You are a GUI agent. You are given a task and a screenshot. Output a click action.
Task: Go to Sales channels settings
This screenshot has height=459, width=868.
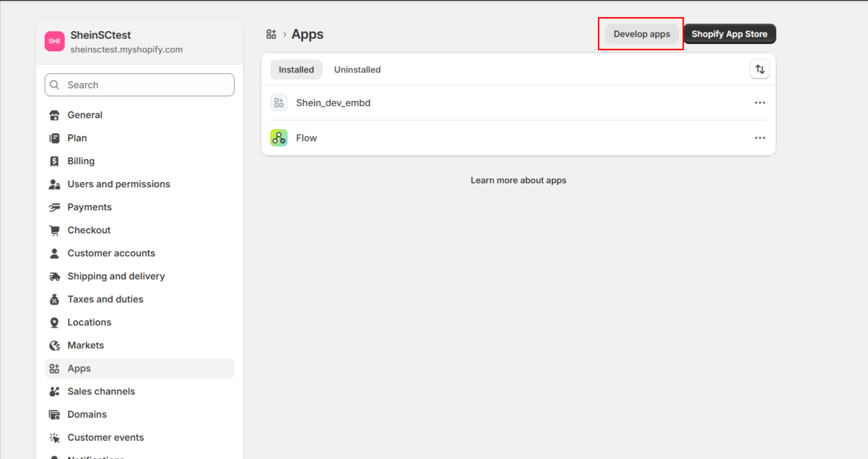(101, 392)
